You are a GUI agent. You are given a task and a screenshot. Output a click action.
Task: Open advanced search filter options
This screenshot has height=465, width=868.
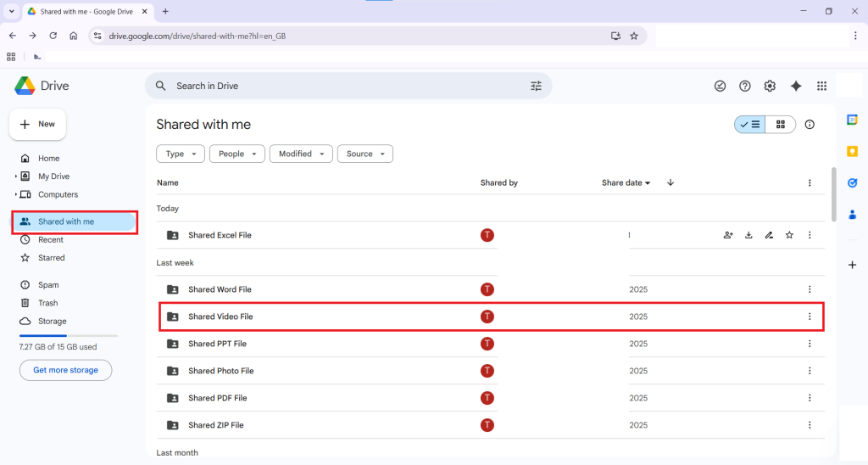(x=536, y=86)
